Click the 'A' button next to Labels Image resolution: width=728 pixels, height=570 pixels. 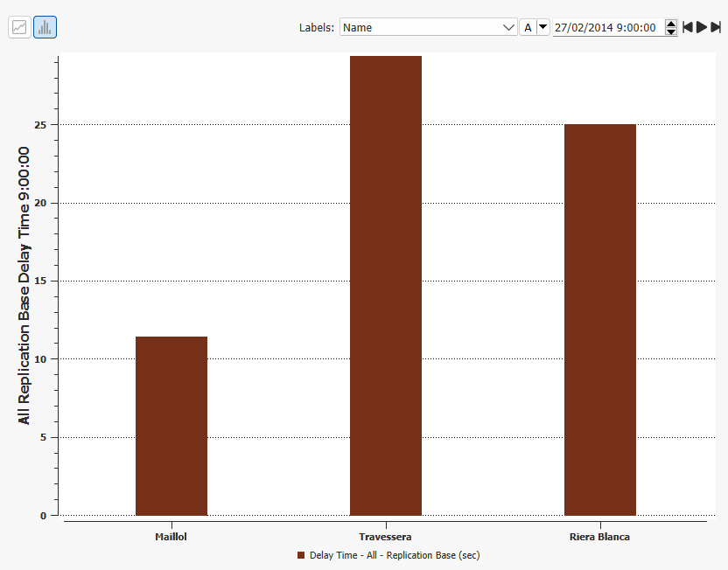coord(528,27)
